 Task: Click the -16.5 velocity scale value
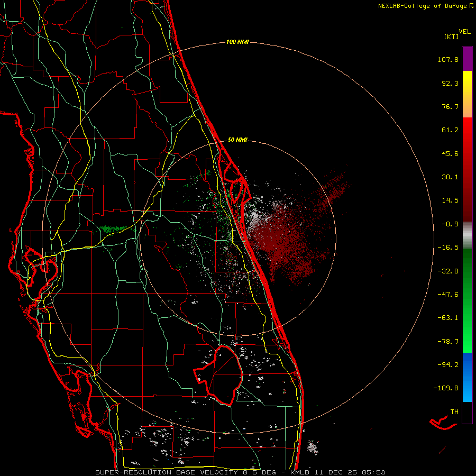[x=448, y=248]
